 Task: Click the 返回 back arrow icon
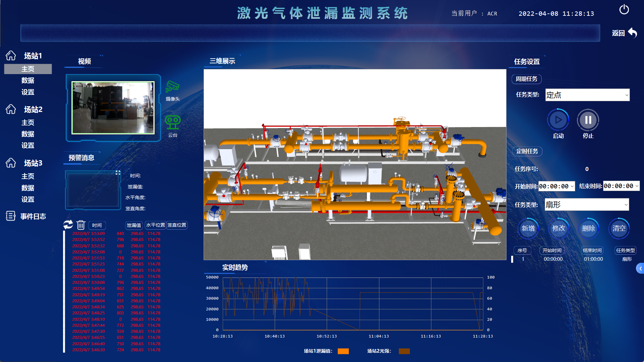point(632,33)
